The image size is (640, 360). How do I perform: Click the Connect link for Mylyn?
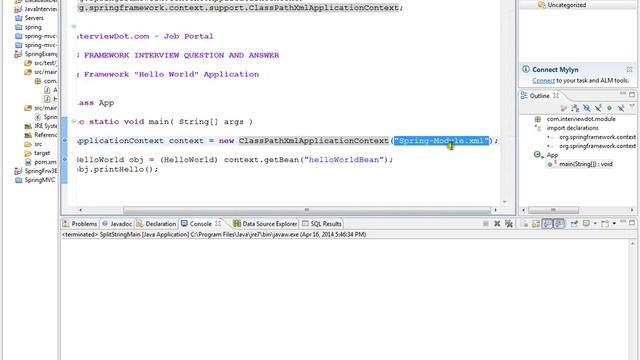tap(543, 80)
